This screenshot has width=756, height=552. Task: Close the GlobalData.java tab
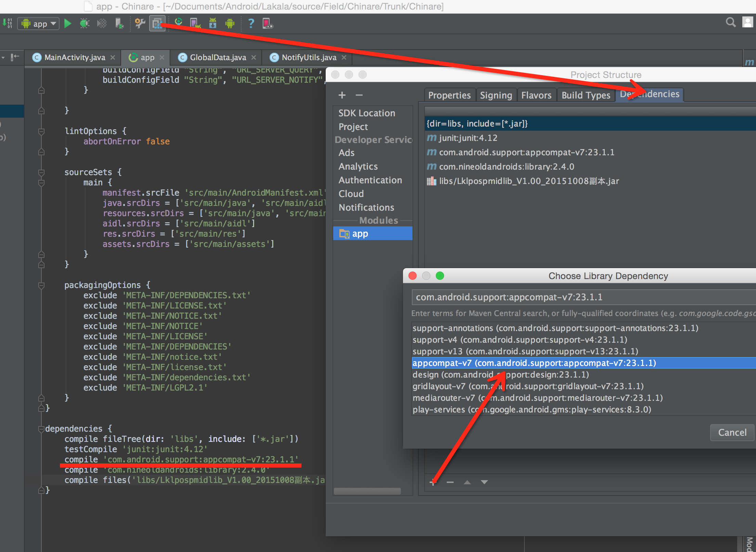(253, 57)
